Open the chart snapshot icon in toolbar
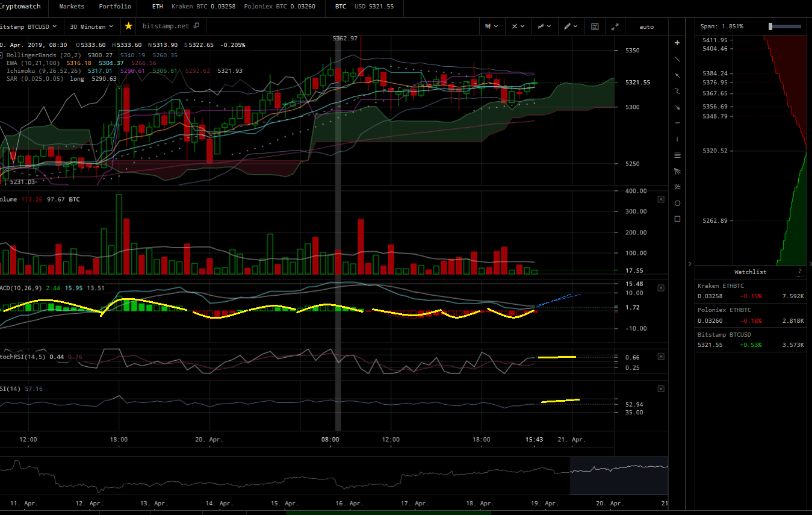812x515 pixels. click(595, 27)
